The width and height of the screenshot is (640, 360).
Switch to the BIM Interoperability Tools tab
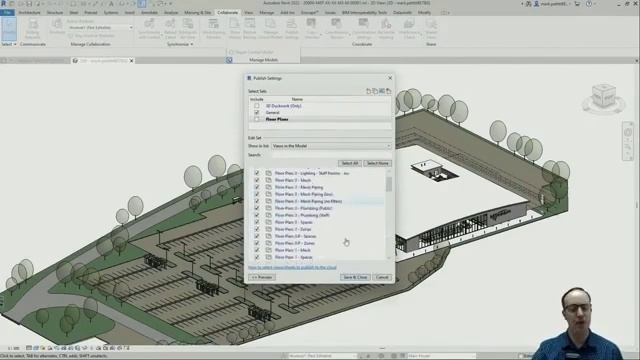(364, 13)
